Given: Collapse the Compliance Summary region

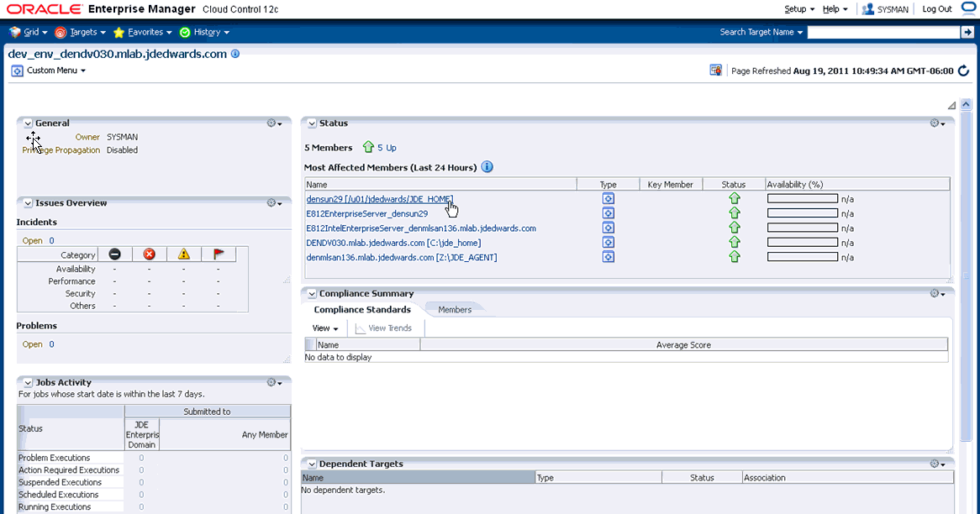Looking at the screenshot, I should (312, 294).
